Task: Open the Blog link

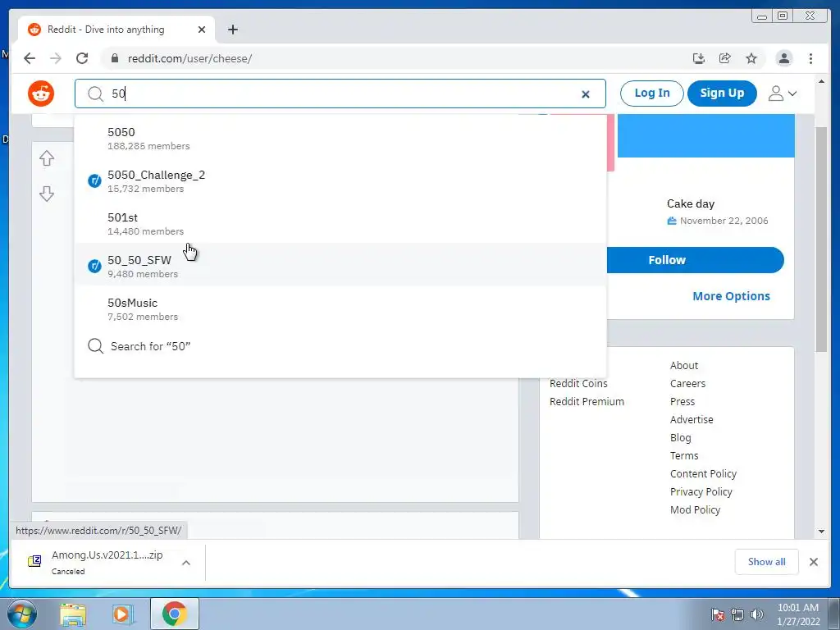Action: point(680,438)
